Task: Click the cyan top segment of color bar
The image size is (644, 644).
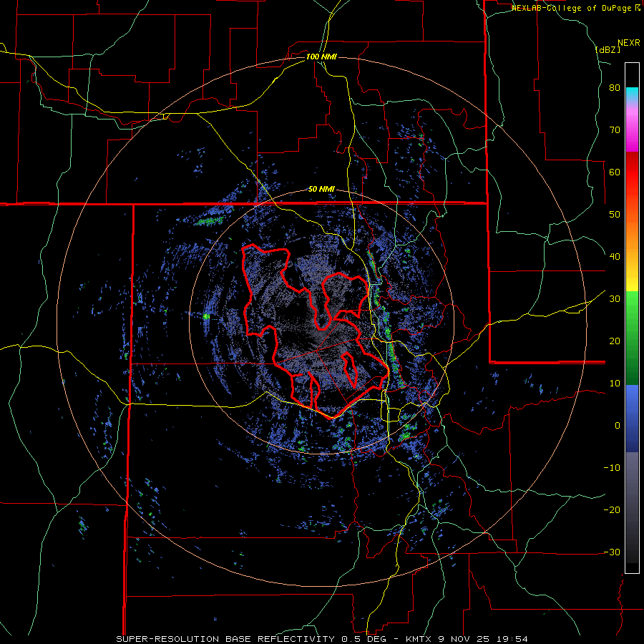Action: pos(632,94)
